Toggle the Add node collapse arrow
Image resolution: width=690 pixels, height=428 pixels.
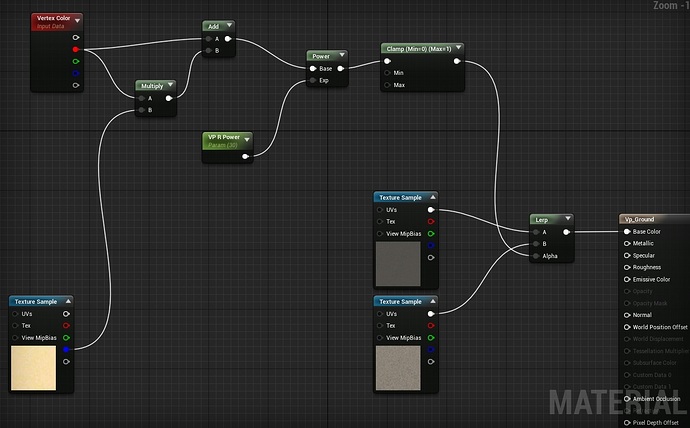(x=229, y=26)
